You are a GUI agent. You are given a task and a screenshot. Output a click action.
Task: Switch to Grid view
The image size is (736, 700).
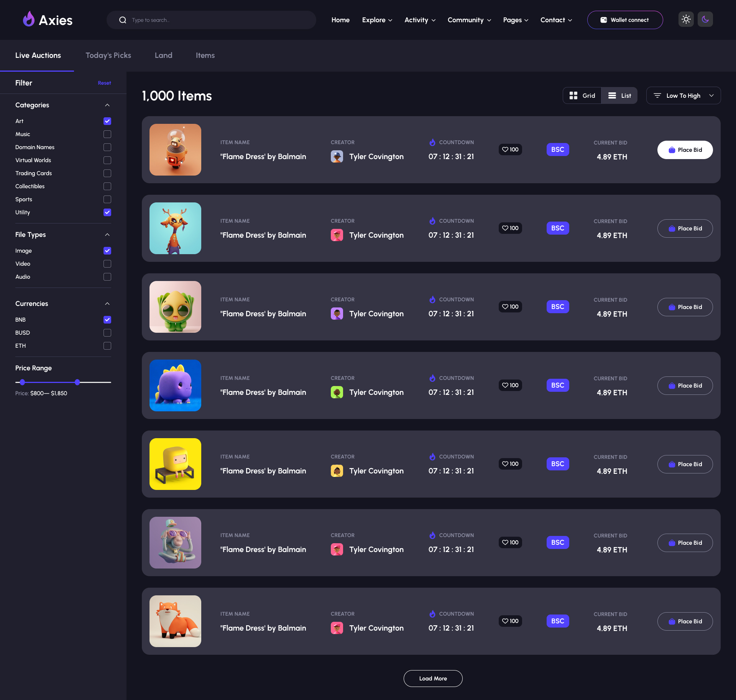(582, 95)
